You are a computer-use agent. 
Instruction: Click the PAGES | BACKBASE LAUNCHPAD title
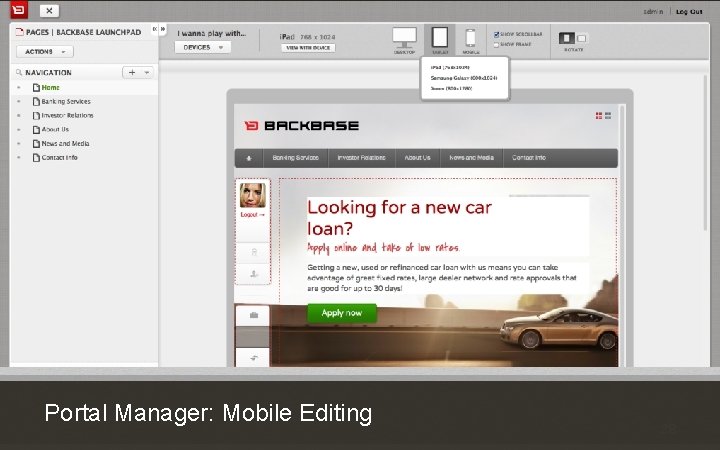pyautogui.click(x=83, y=32)
